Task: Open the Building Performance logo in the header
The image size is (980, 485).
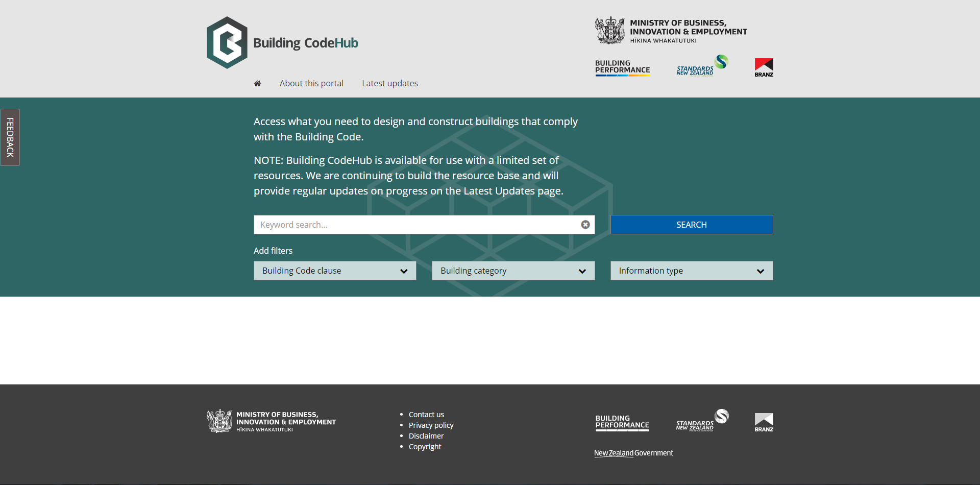Action: click(622, 67)
